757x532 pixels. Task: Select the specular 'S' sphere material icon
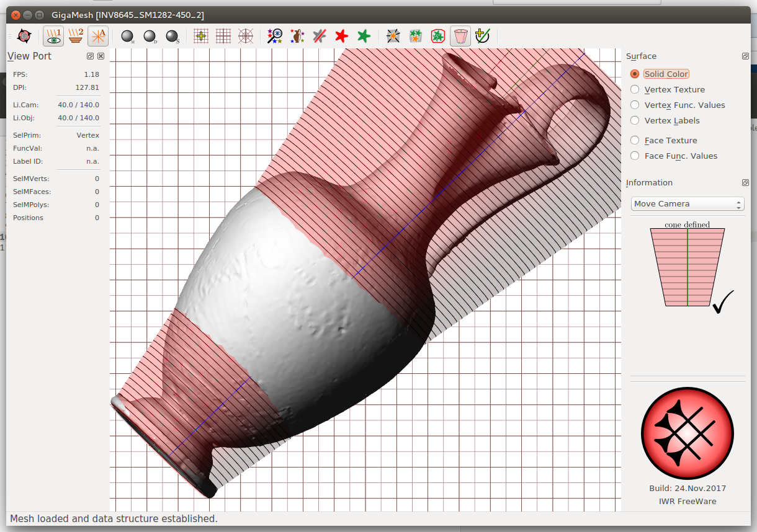pos(172,37)
